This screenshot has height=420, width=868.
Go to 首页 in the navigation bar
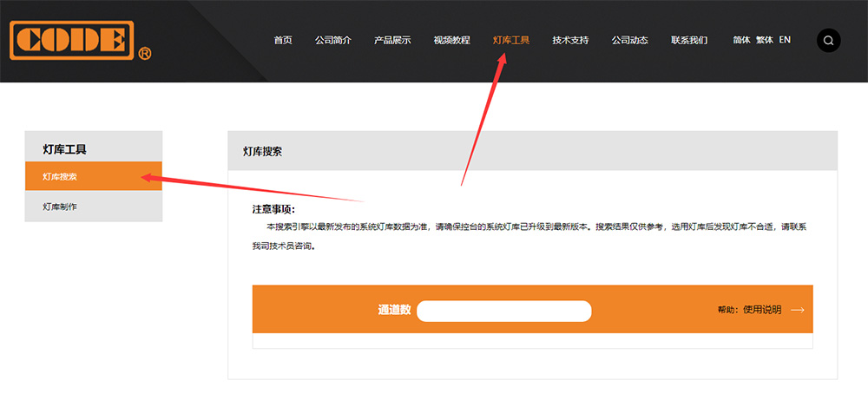(x=283, y=41)
